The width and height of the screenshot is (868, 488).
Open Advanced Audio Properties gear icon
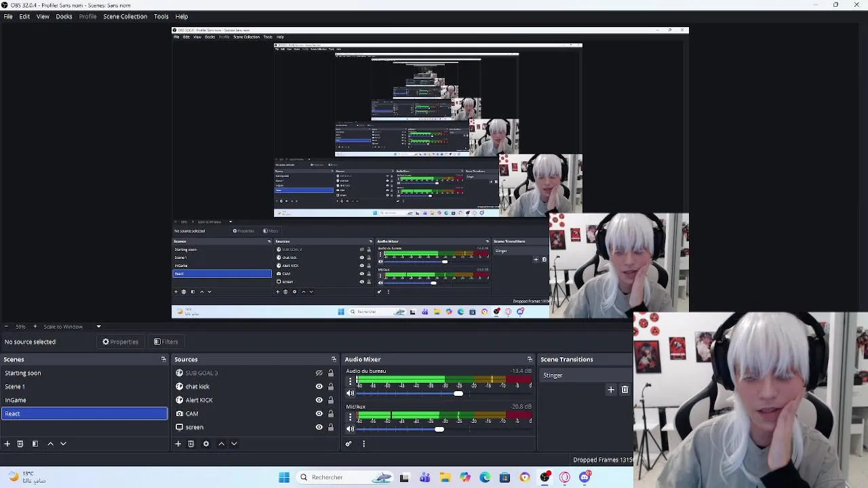click(x=349, y=444)
